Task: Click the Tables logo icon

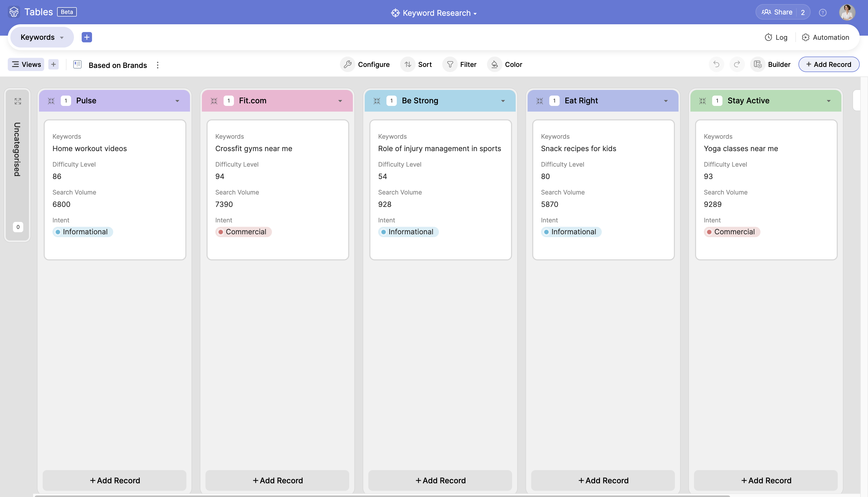Action: [14, 12]
